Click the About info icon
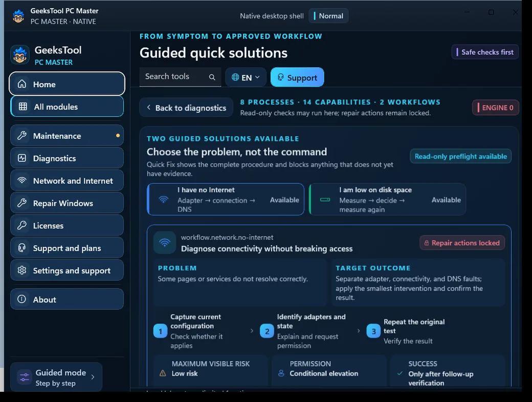Viewport: 532px width, 402px height. (21, 299)
